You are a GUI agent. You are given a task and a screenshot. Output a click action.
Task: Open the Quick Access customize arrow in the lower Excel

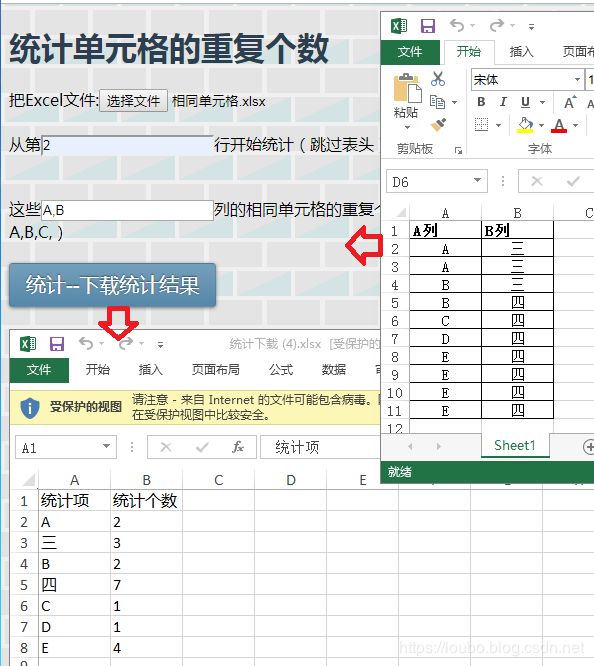pyautogui.click(x=160, y=344)
